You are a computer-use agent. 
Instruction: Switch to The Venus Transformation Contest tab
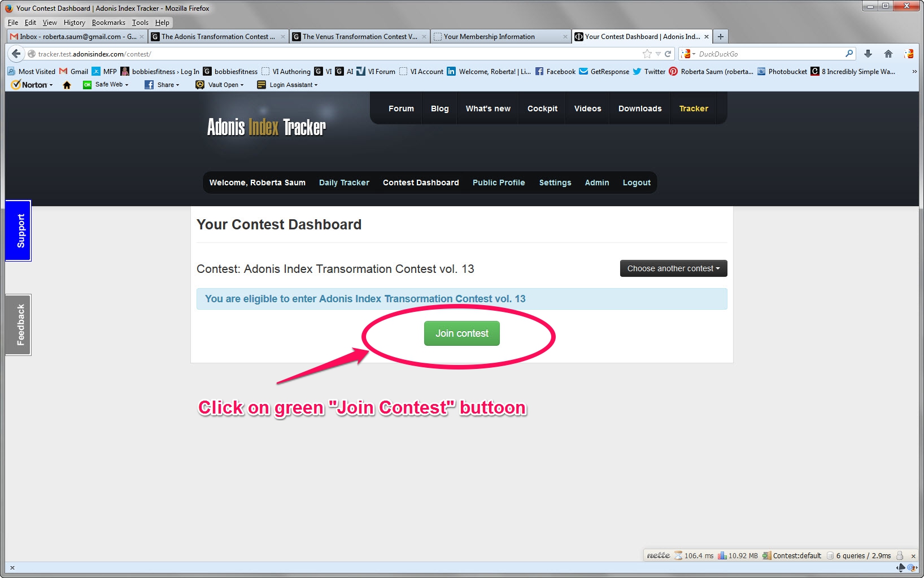pyautogui.click(x=360, y=37)
